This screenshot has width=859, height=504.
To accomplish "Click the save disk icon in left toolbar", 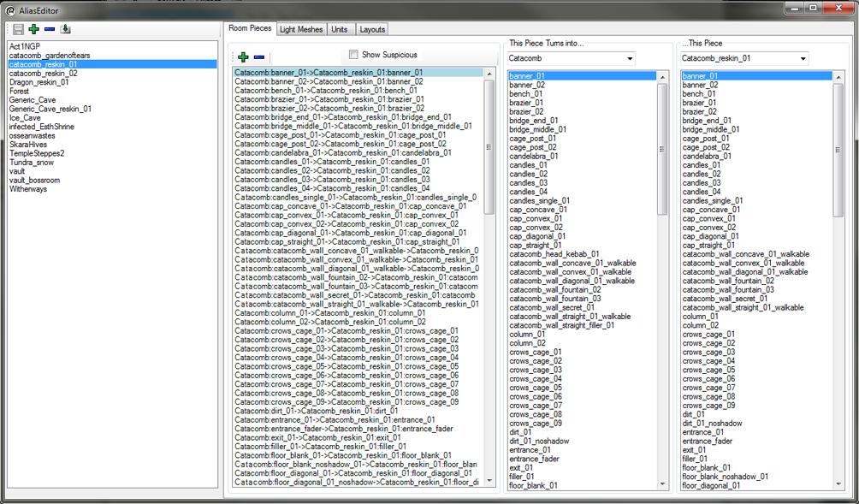I will 19,29.
